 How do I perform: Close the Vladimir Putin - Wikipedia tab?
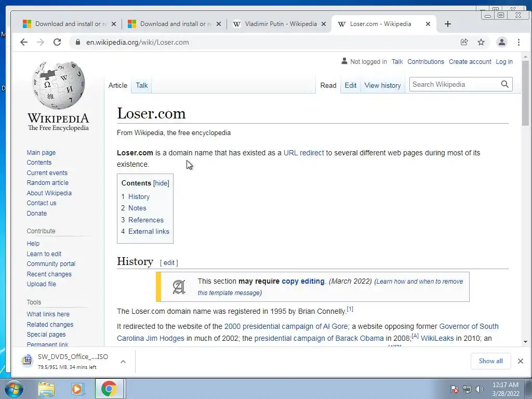point(324,24)
